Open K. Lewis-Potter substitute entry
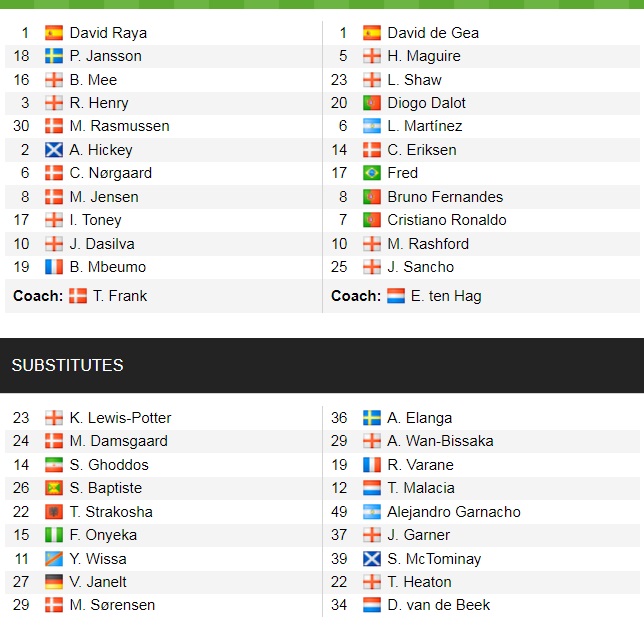 pyautogui.click(x=120, y=418)
